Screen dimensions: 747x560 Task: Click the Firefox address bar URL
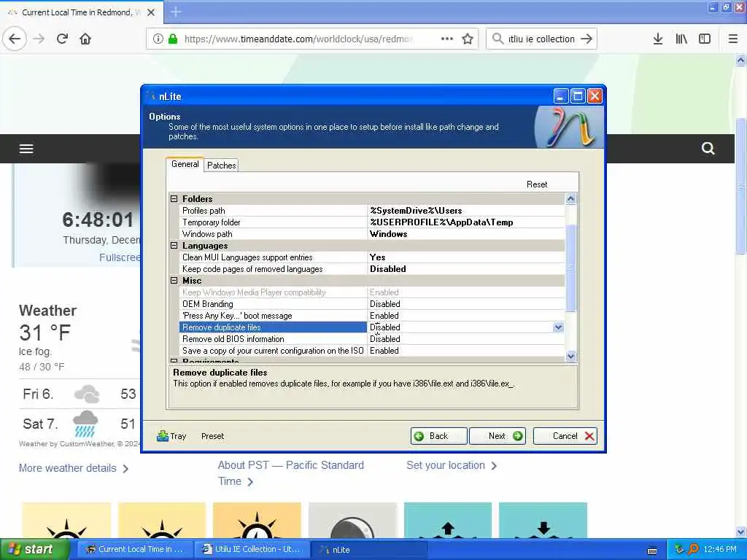(298, 39)
